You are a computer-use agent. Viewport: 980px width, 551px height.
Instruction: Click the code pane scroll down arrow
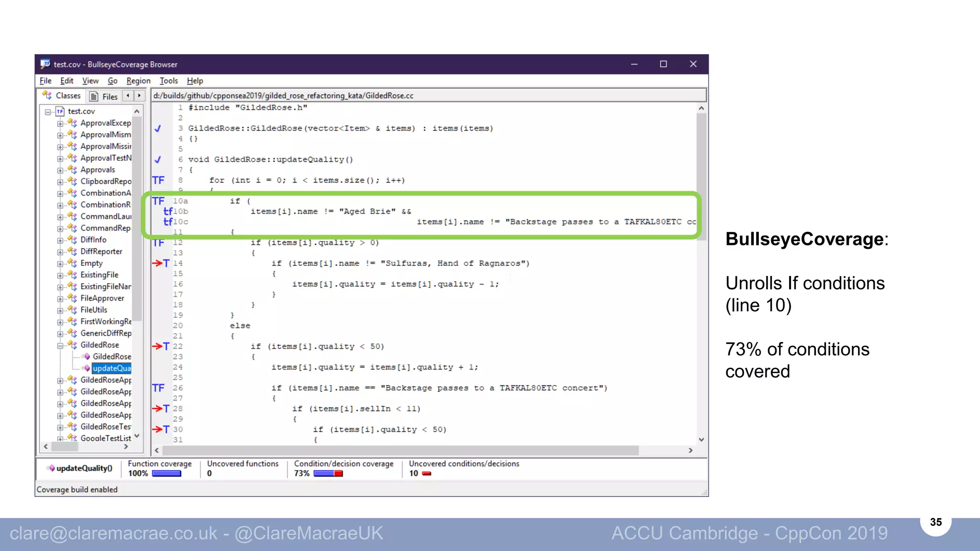pyautogui.click(x=701, y=440)
